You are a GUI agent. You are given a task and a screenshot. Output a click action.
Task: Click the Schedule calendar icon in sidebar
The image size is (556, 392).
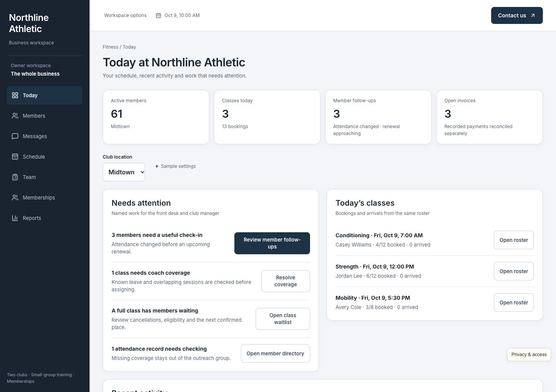pyautogui.click(x=15, y=157)
